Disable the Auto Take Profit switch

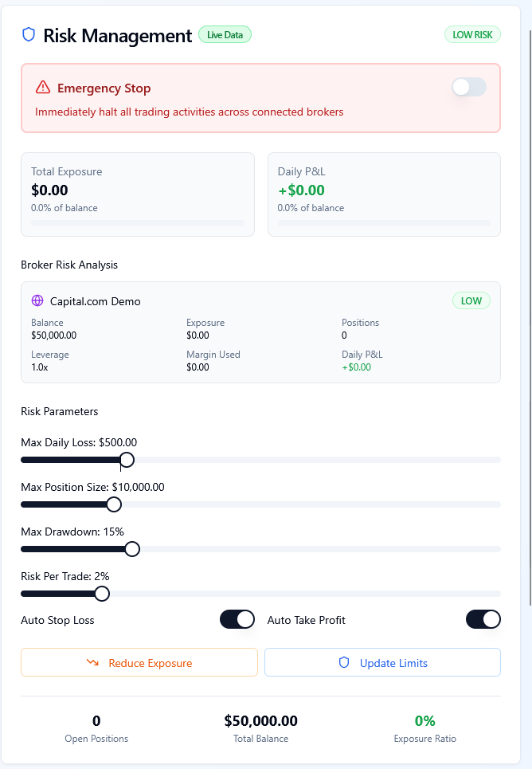[x=483, y=619]
